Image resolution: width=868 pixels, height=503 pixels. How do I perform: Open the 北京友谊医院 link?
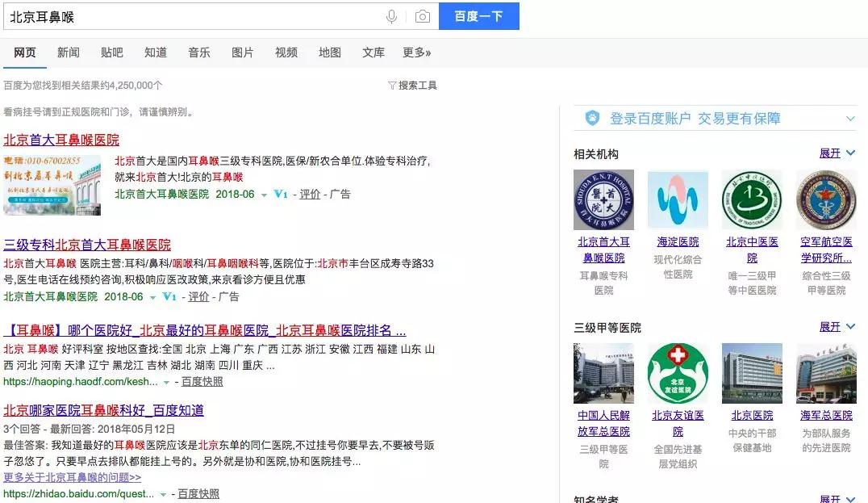tap(678, 423)
